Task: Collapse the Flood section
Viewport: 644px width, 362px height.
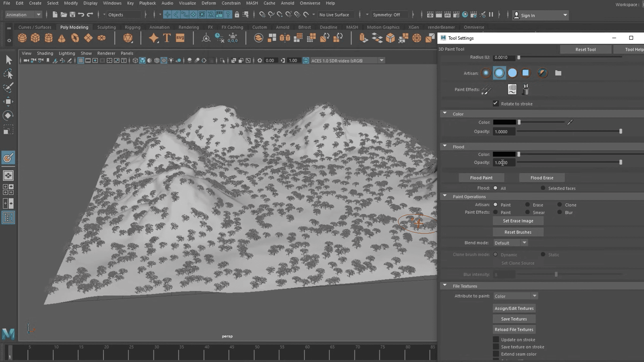Action: click(x=445, y=146)
